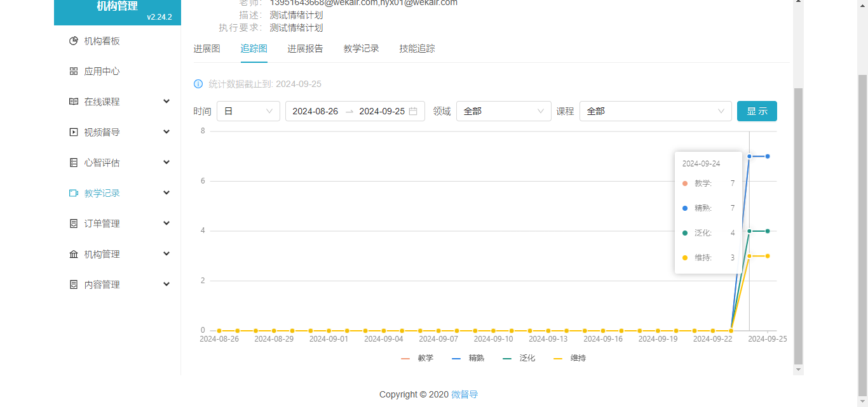
Task: Click 教学记录 camera icon
Action: 74,194
